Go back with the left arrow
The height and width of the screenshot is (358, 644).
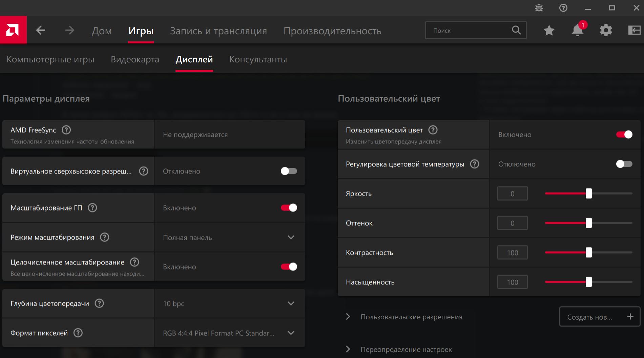(x=41, y=31)
